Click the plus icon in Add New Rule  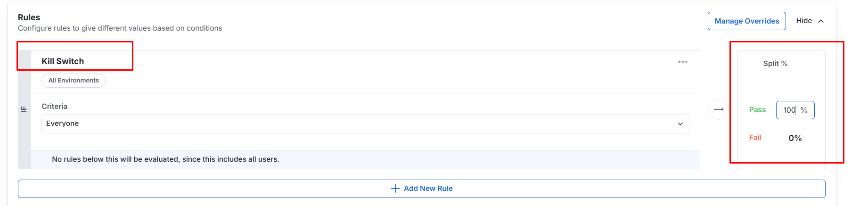coord(395,189)
